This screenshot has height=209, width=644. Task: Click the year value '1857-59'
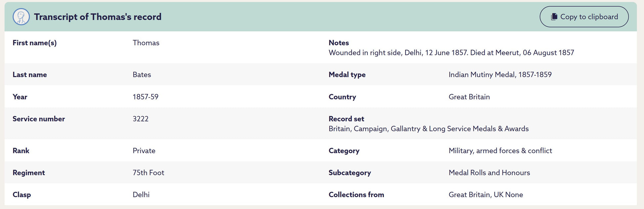coord(145,97)
